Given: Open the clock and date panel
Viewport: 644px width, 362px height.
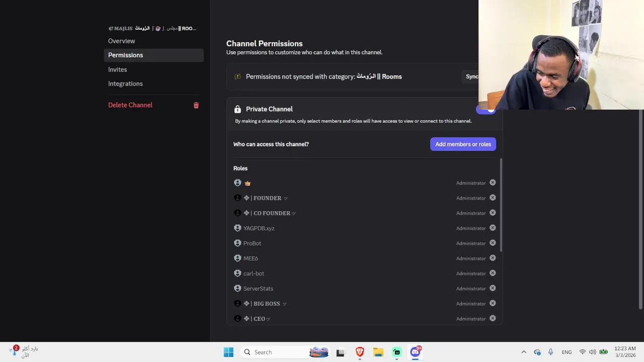Looking at the screenshot, I should [x=625, y=352].
